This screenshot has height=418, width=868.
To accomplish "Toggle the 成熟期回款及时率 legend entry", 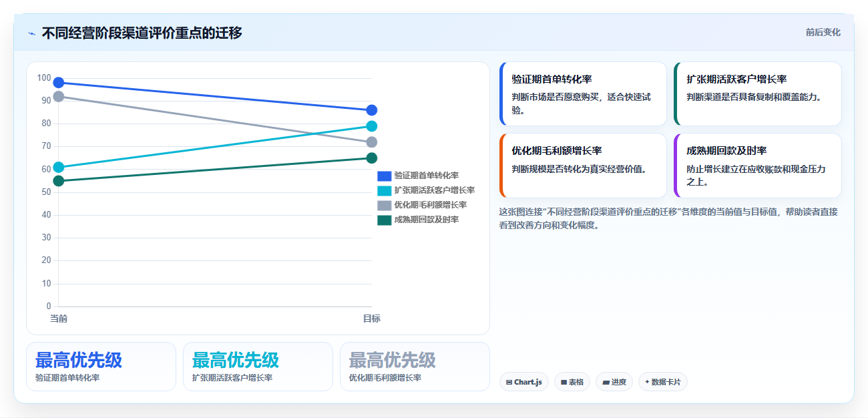I will point(418,220).
